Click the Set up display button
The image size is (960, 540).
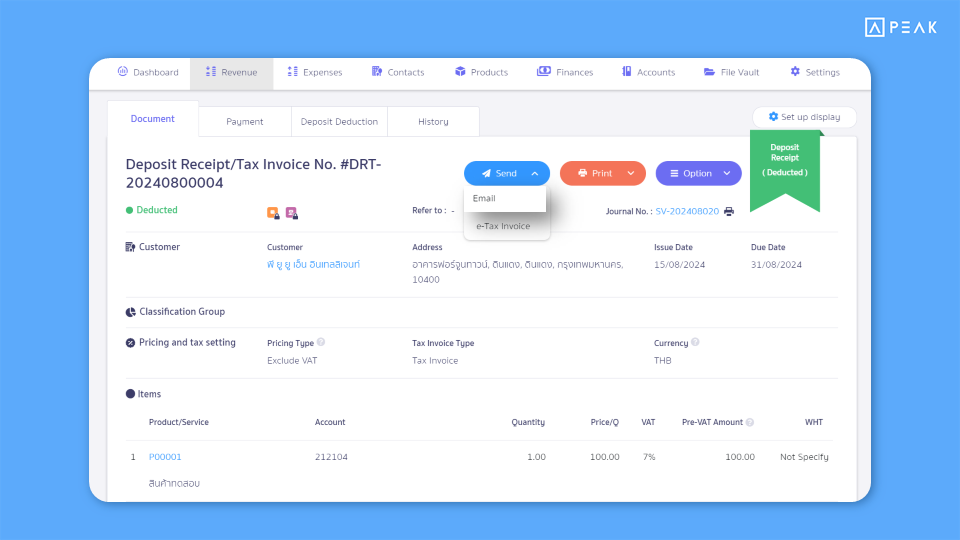[804, 117]
